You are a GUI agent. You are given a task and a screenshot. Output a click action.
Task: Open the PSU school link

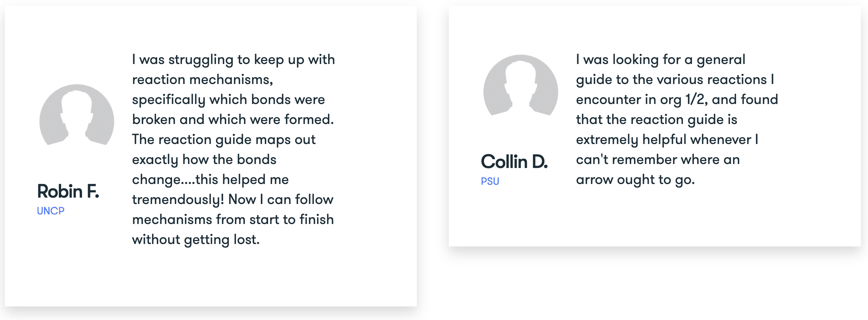pos(490,181)
